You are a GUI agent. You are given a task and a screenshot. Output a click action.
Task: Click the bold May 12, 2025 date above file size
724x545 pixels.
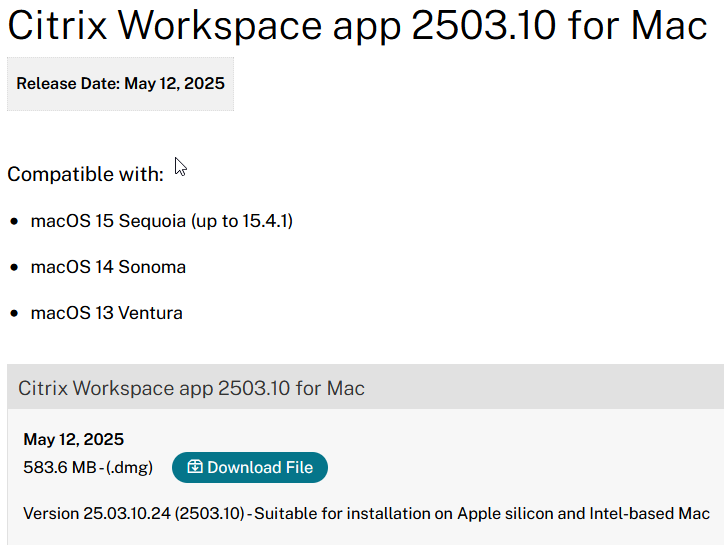73,439
